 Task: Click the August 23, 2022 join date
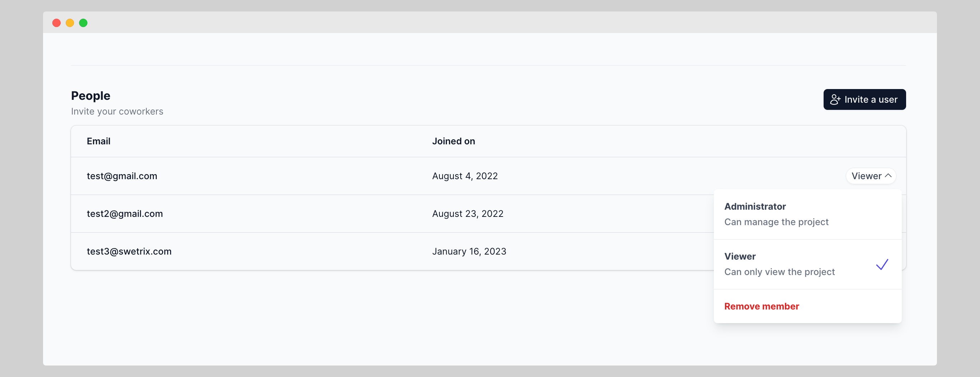point(467,214)
